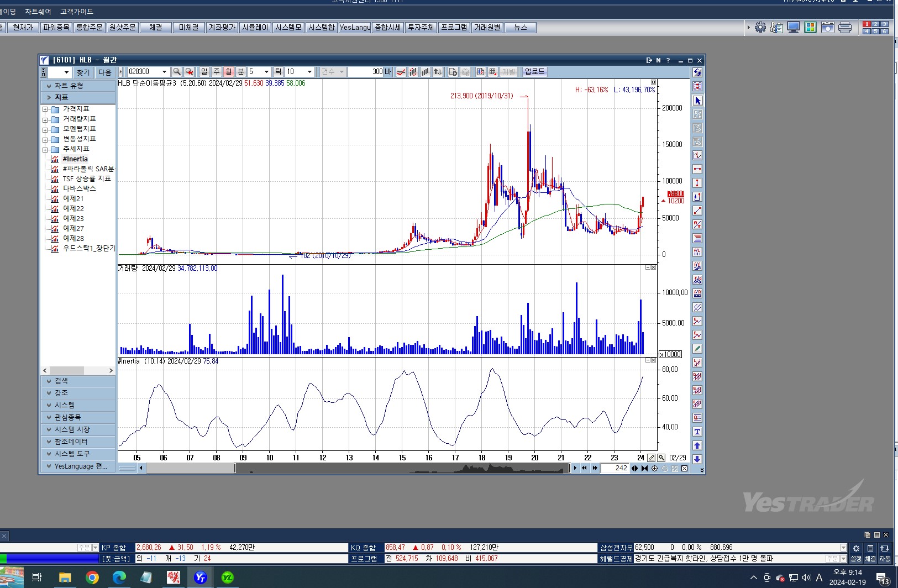Image resolution: width=898 pixels, height=588 pixels.
Task: Open the YesTrader app in the taskbar
Action: point(201,577)
